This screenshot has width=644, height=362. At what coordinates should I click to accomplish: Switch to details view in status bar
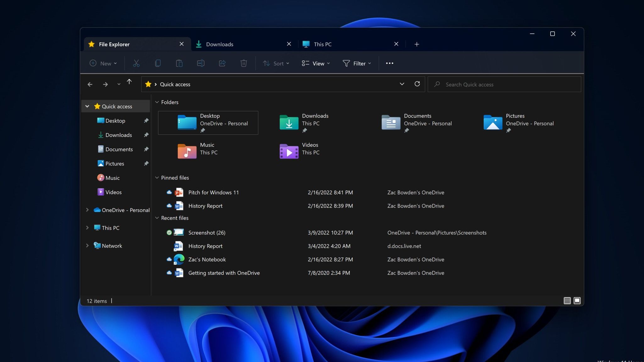point(567,301)
